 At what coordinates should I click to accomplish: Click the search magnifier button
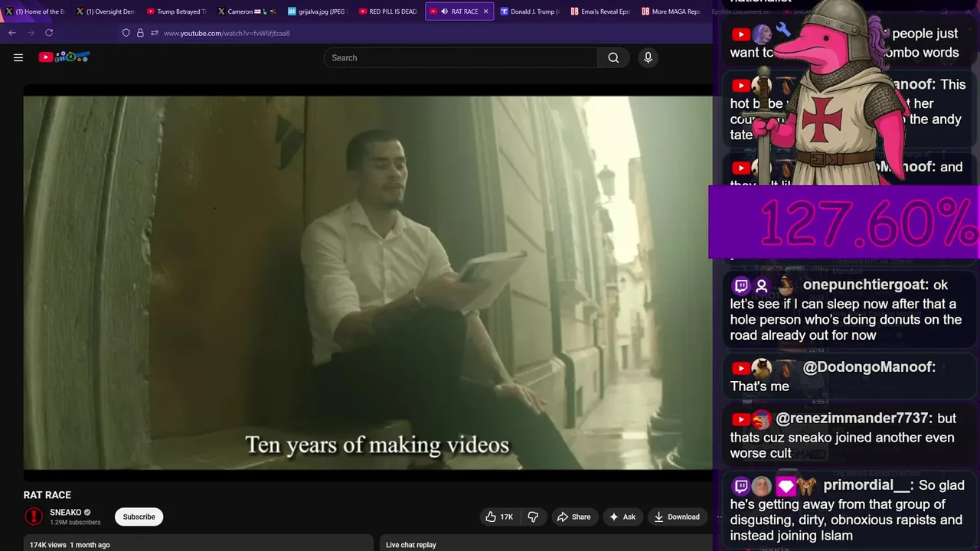613,57
